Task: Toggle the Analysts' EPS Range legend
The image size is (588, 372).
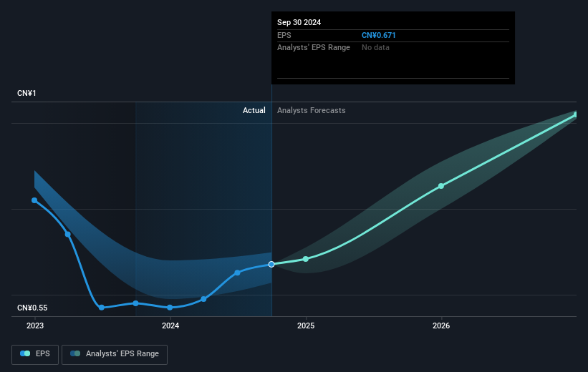Action: pos(115,354)
